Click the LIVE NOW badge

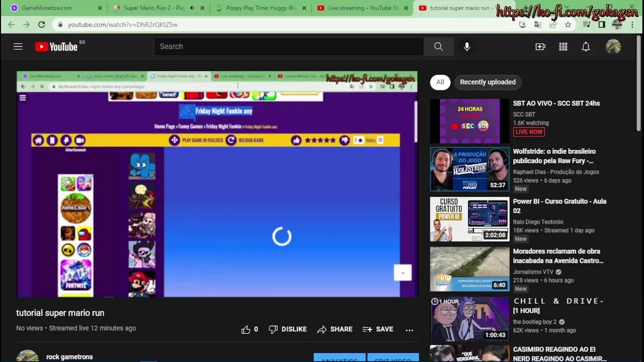529,132
